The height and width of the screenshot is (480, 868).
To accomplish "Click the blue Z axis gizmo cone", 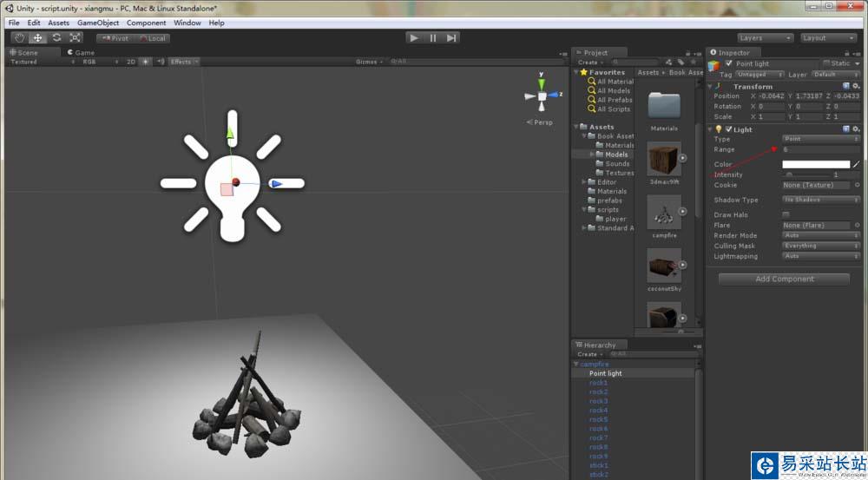I will click(x=553, y=95).
